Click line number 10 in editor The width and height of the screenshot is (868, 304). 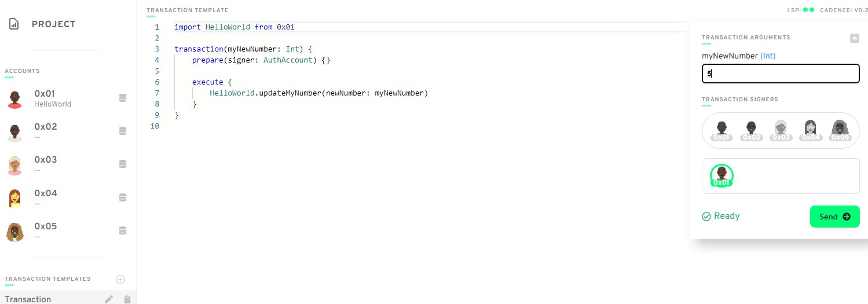155,126
